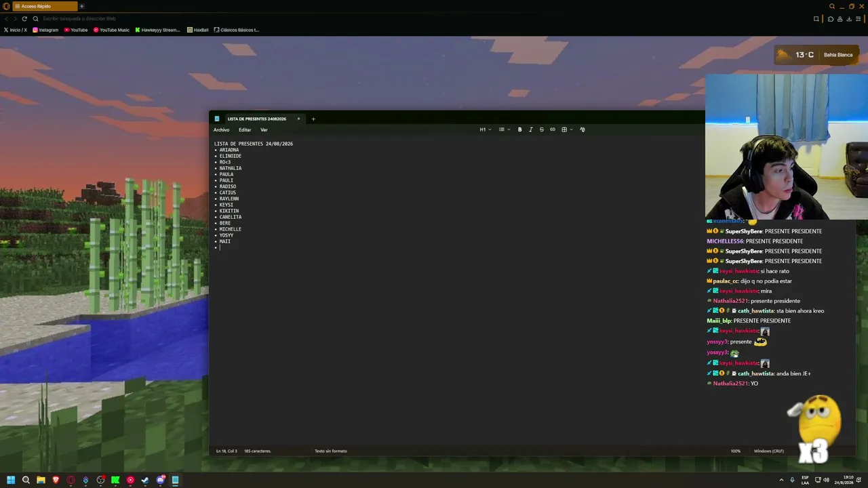Open the Windows Start menu
868x488 pixels.
[11, 480]
